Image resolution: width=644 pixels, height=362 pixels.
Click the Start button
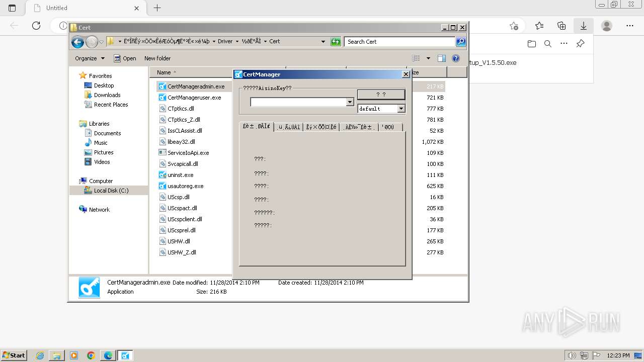14,355
